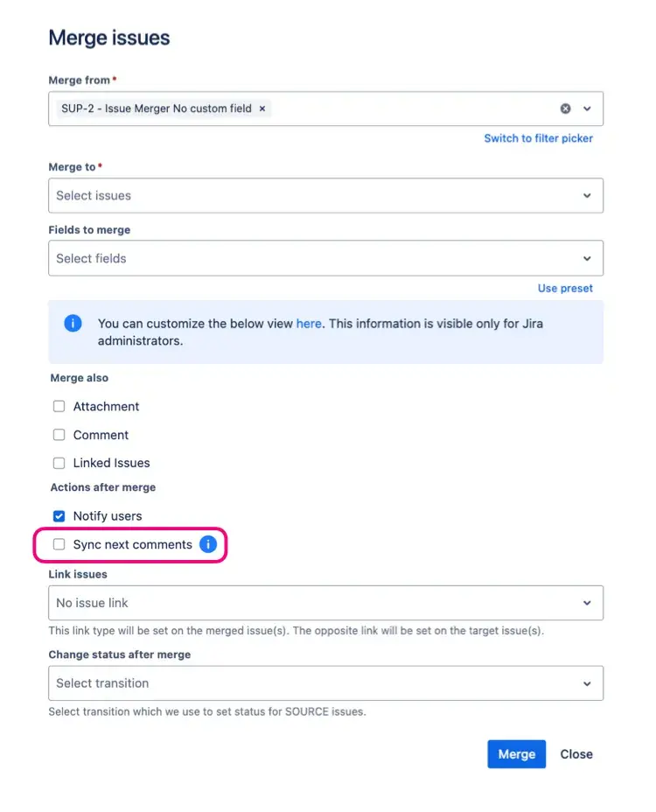Screen dimensions: 656x812
Task: Click the Close button
Action: point(576,754)
